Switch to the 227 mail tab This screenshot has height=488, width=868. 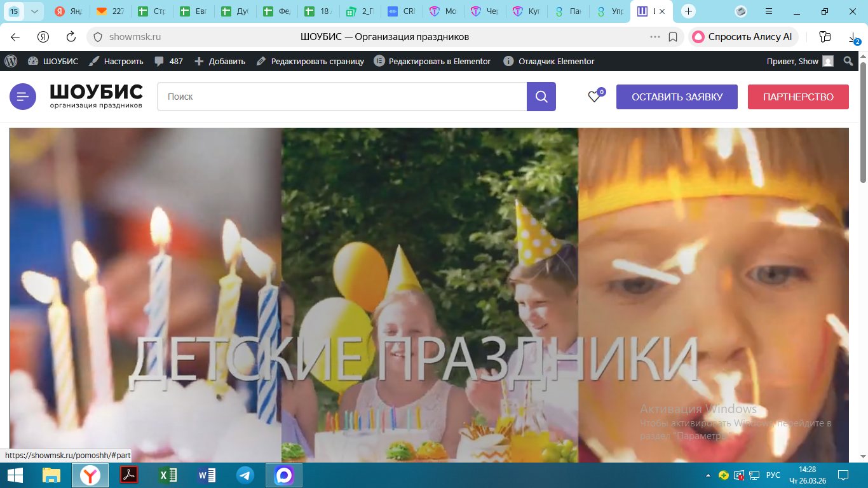111,11
